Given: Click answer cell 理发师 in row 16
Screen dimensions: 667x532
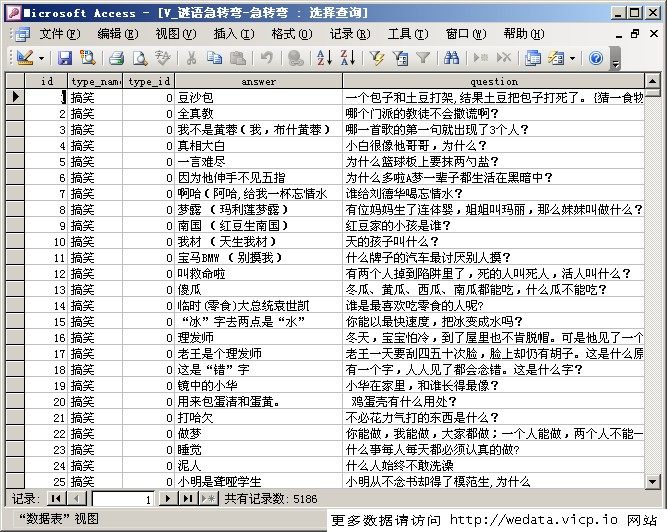Looking at the screenshot, I should click(x=259, y=338).
